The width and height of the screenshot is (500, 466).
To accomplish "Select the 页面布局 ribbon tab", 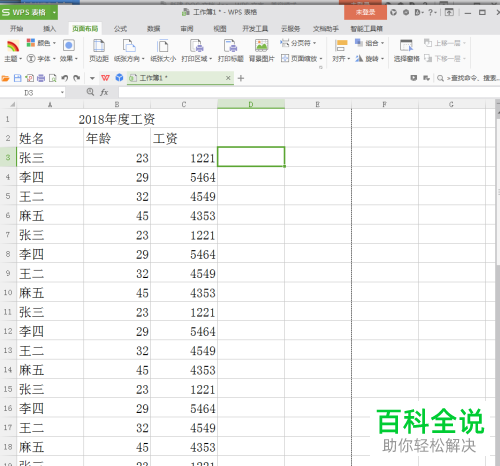I will (x=85, y=29).
